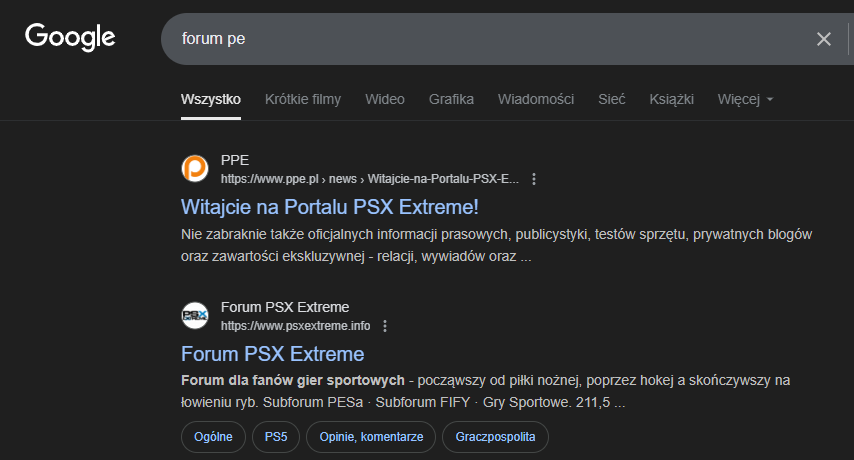Open the 'Opinie, komentarze' sitelink chip
This screenshot has width=854, height=460.
click(x=371, y=437)
